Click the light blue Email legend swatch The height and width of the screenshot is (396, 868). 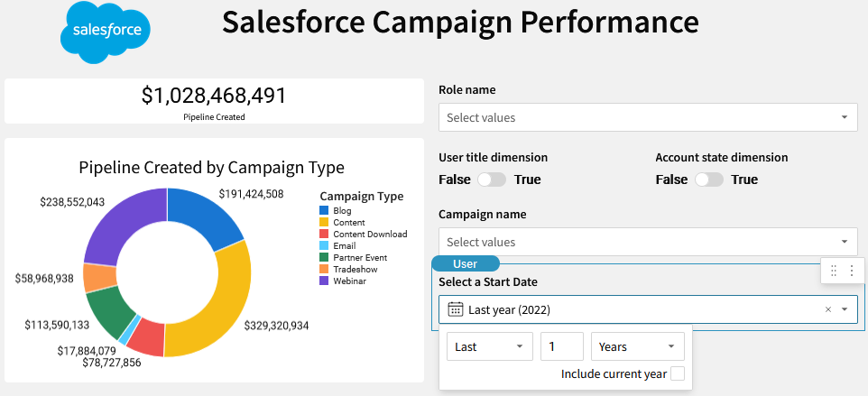(325, 245)
